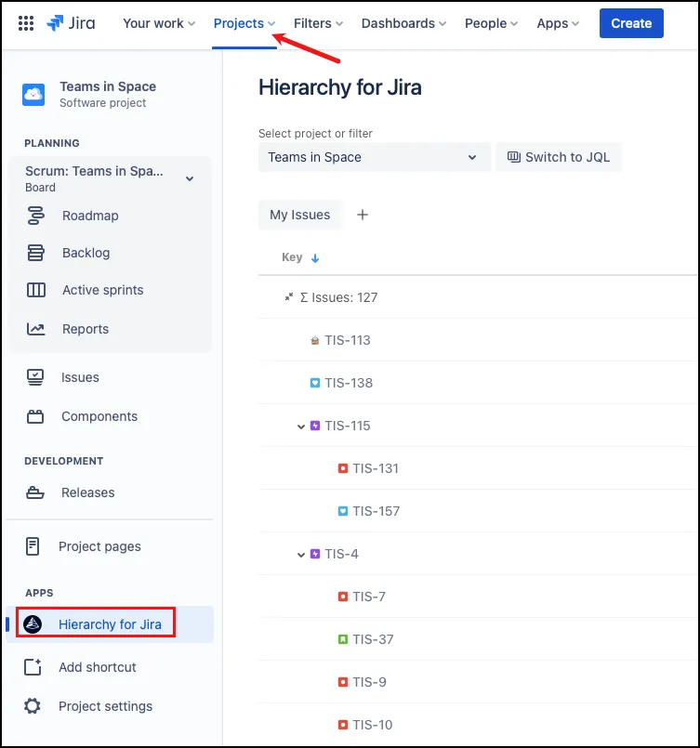Click the sort arrow next to Key
The width and height of the screenshot is (700, 748).
[x=315, y=258]
